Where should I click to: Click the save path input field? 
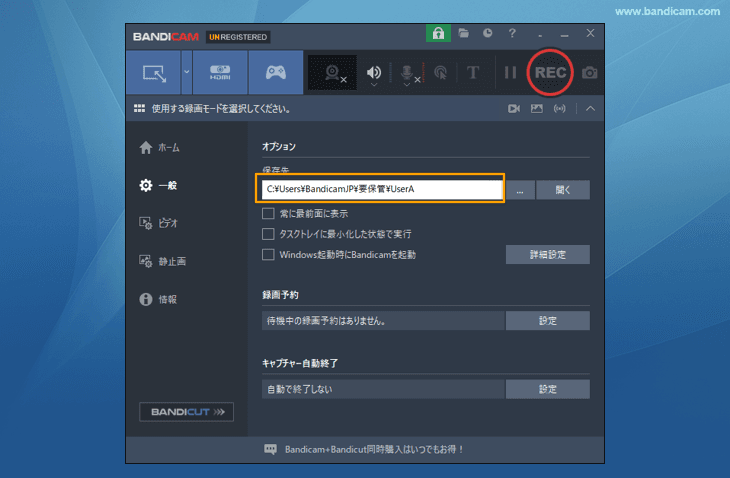382,189
